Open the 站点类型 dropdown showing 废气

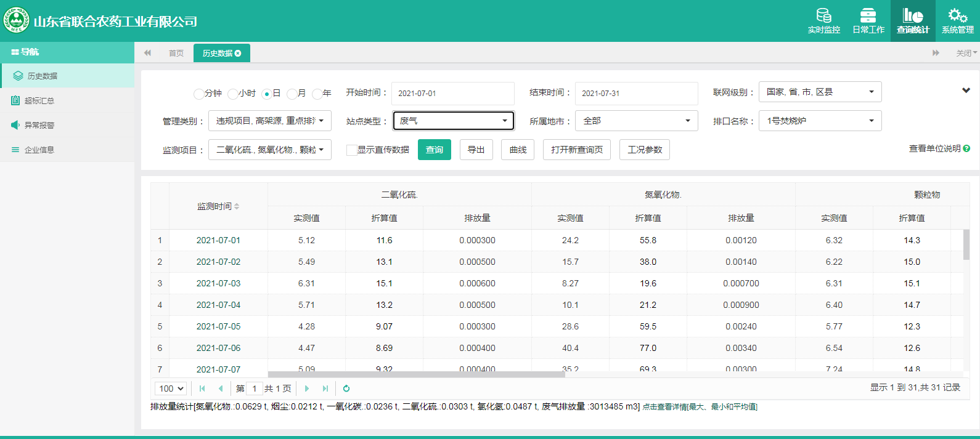coord(453,121)
